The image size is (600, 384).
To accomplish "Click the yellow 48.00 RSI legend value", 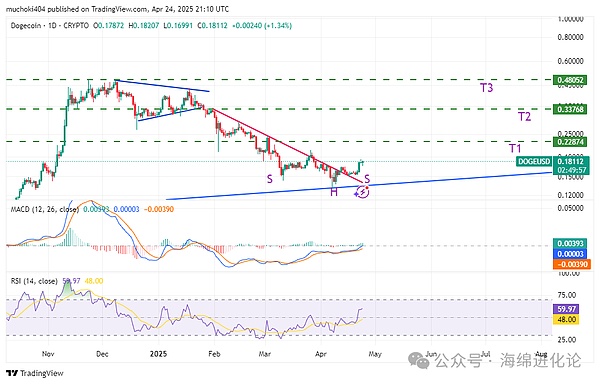I will [94, 281].
